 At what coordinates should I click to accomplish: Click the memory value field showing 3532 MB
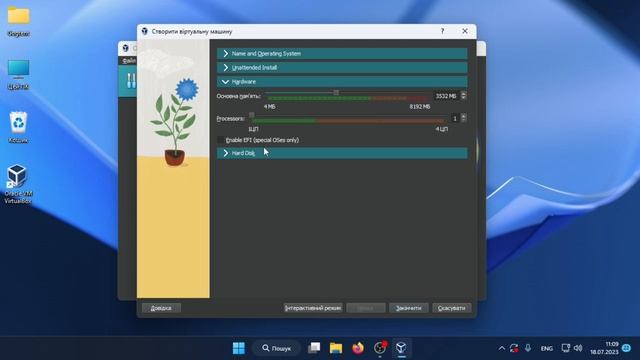pyautogui.click(x=446, y=96)
